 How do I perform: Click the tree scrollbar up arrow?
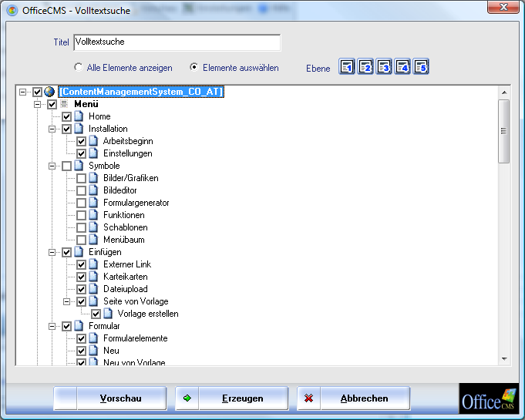pos(504,92)
